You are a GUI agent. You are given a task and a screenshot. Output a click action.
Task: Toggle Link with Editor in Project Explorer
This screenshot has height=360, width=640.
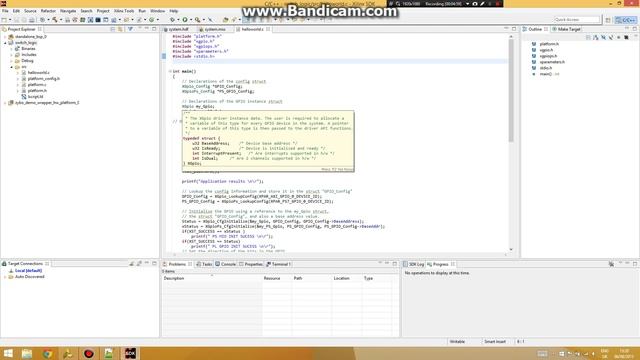(120, 29)
